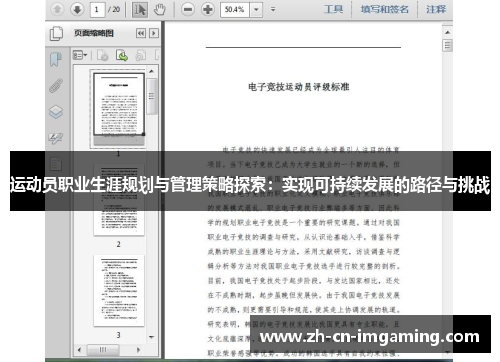Click the green-arrow page icon in thumbnail toolbar
This screenshot has width=500, height=362.
pyautogui.click(x=122, y=55)
